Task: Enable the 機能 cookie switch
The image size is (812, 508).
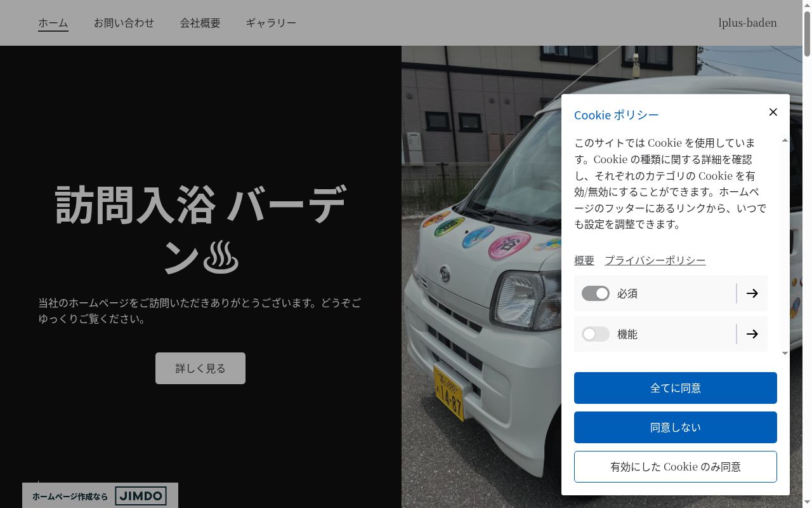Action: point(596,334)
